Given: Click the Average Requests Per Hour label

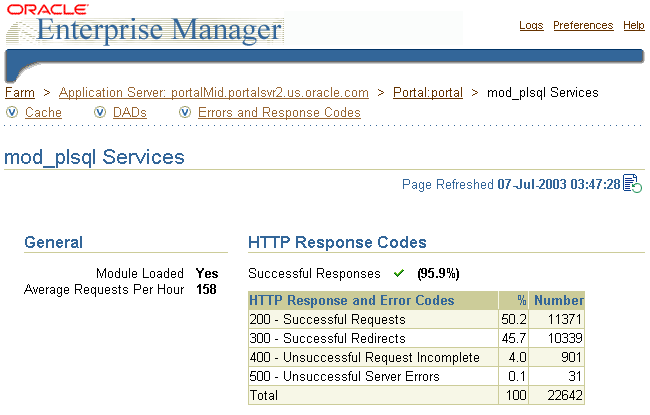Looking at the screenshot, I should [104, 289].
